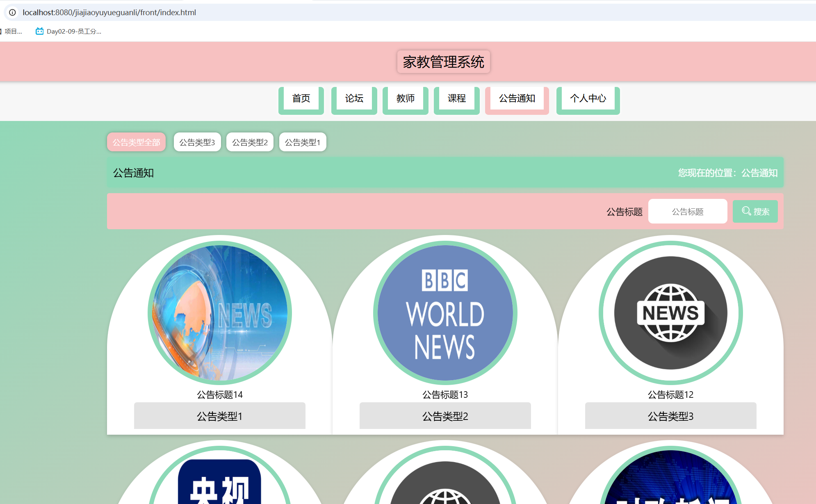Screen dimensions: 816x504
Task: Click the site info icon in address bar
Action: click(x=13, y=12)
